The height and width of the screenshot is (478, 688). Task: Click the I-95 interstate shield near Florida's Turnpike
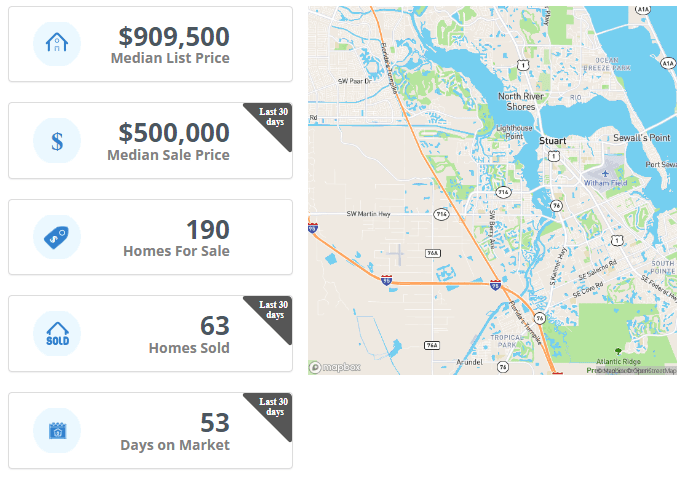(495, 285)
